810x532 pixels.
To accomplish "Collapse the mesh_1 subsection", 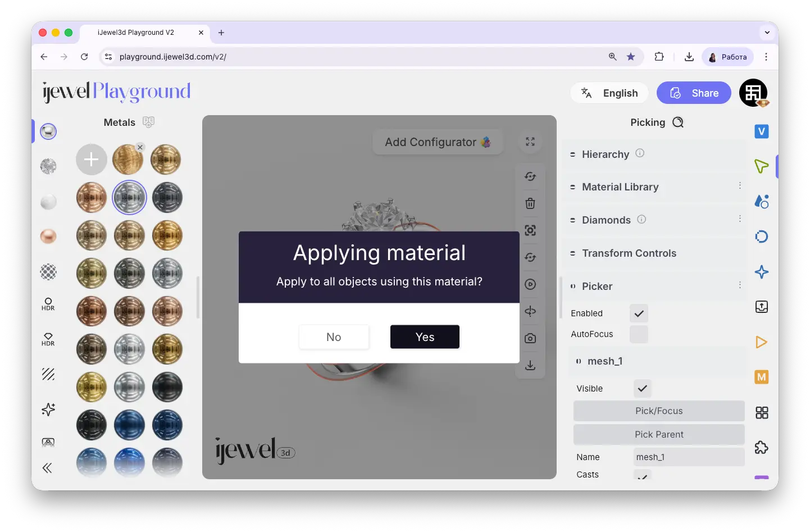I will click(x=657, y=361).
